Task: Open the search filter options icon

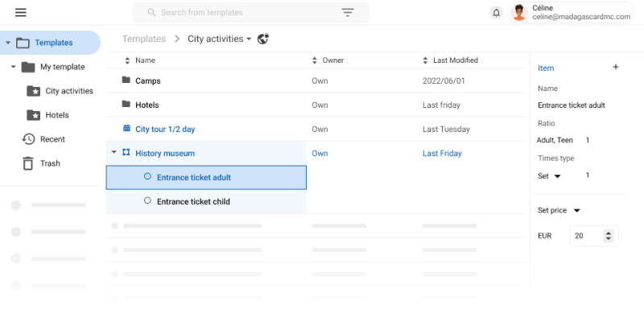Action: pos(348,12)
